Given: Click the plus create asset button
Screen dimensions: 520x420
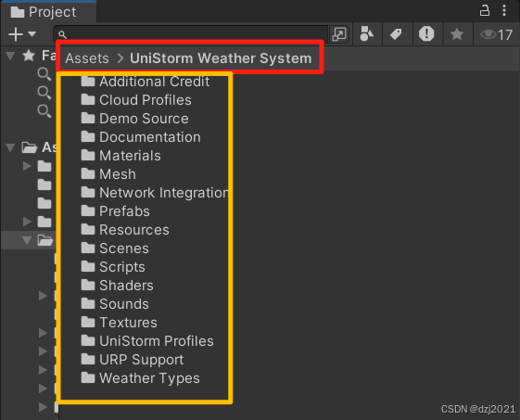Looking at the screenshot, I should coord(16,34).
